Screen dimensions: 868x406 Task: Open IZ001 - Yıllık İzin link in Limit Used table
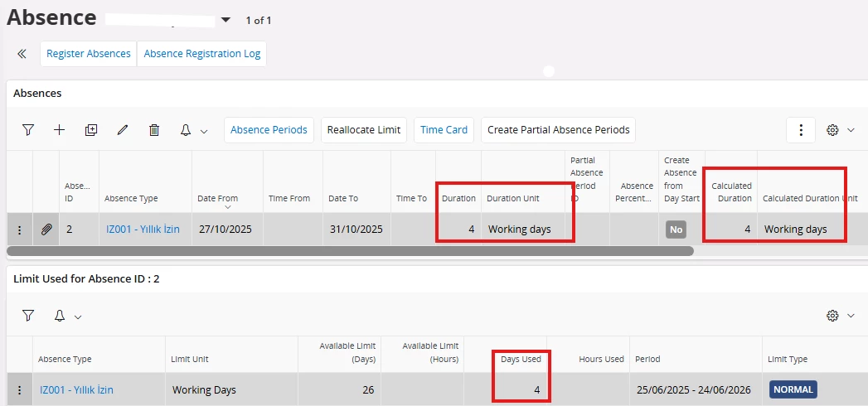coord(76,390)
